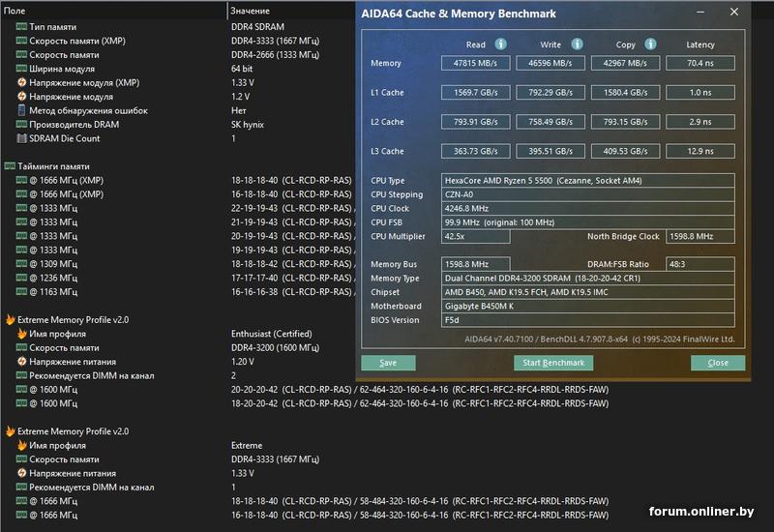Click the L3 Cache Copy 409.53 GB/s field
Image resolution: width=774 pixels, height=532 pixels.
[x=625, y=151]
